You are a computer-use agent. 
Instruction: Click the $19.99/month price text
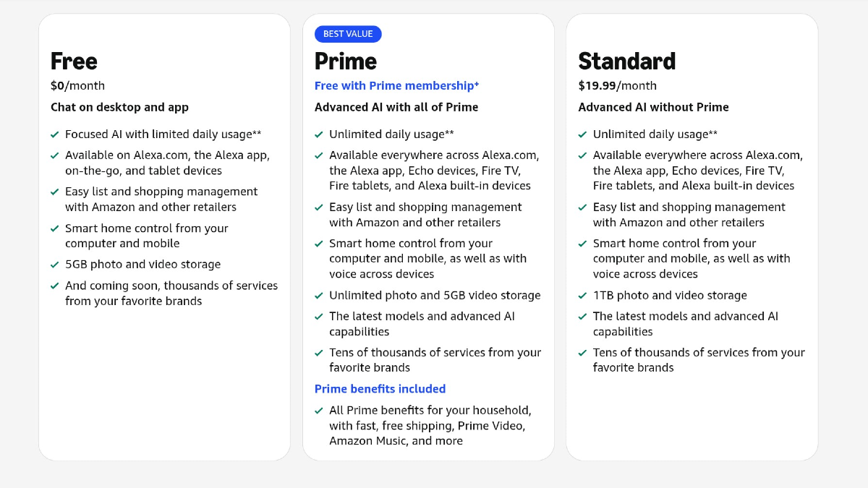(x=617, y=85)
